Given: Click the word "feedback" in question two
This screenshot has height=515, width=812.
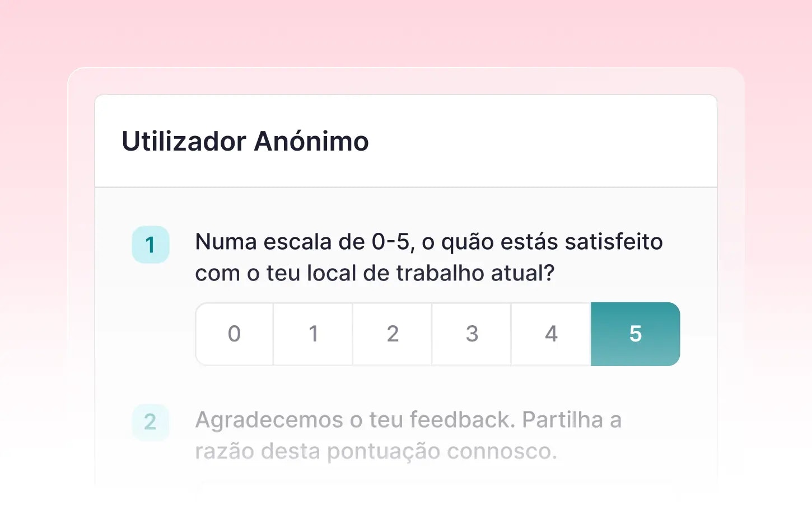Looking at the screenshot, I should point(461,420).
